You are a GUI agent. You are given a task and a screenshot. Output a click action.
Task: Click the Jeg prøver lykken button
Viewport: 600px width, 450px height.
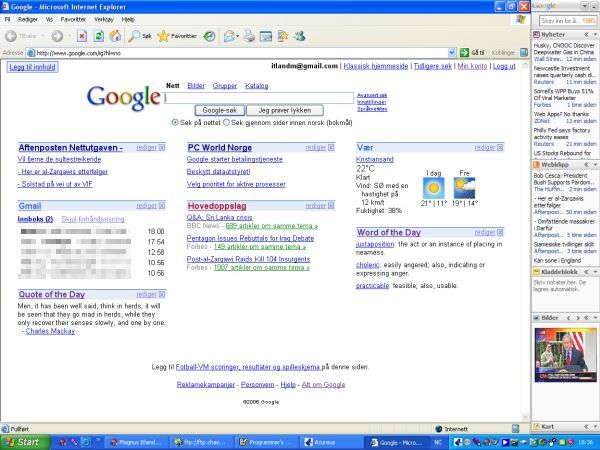pyautogui.click(x=285, y=110)
